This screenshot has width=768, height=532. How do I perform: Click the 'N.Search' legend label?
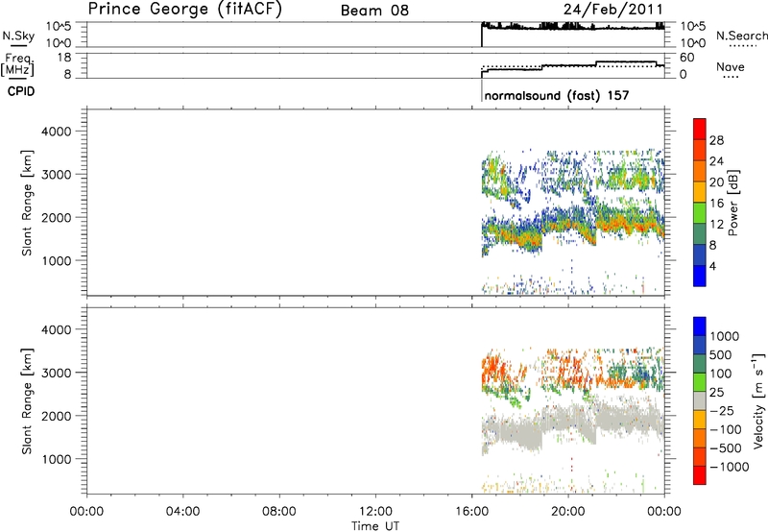pyautogui.click(x=741, y=36)
